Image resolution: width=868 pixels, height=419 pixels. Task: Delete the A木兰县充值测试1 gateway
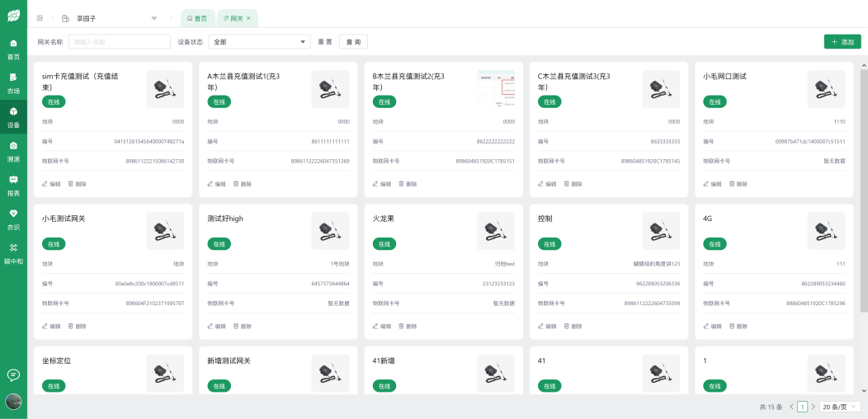click(242, 184)
